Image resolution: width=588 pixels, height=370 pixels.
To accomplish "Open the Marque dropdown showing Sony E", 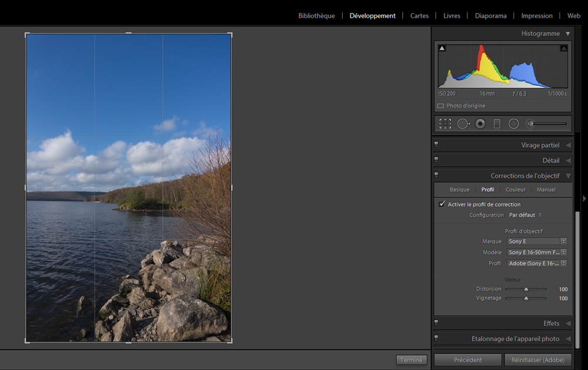I will click(x=537, y=241).
